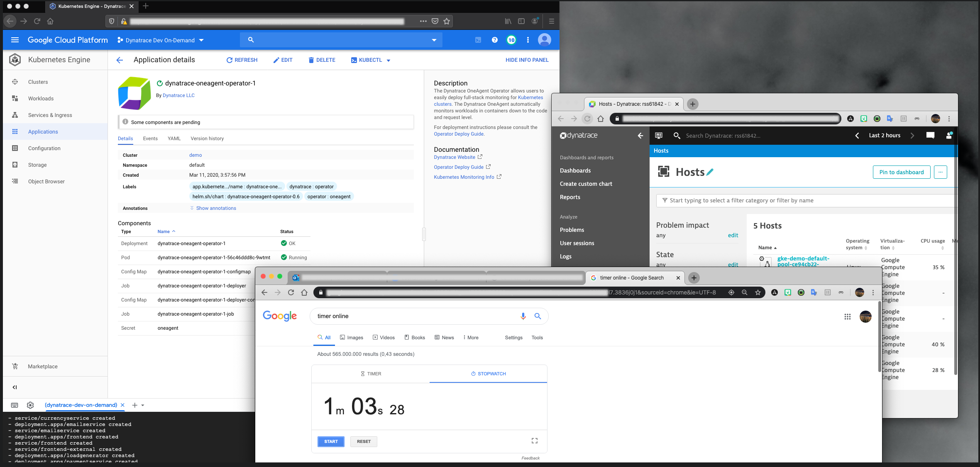This screenshot has height=467, width=980.
Task: Click EDIT on Application details
Action: click(x=283, y=60)
